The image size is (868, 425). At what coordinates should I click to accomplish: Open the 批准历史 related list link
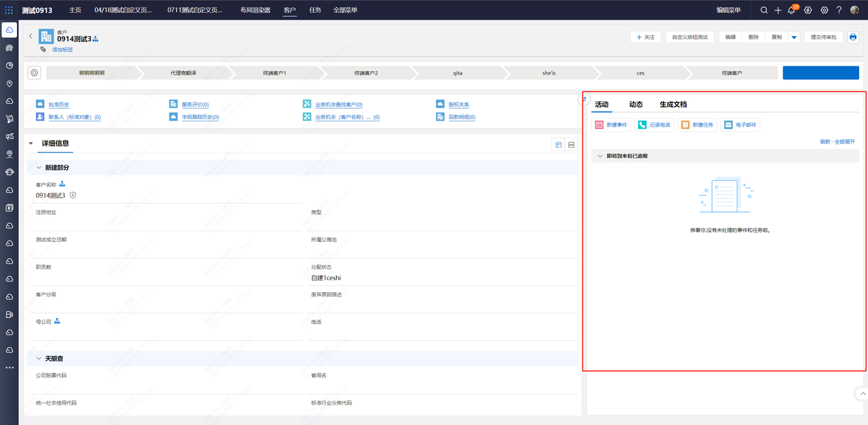(x=58, y=105)
